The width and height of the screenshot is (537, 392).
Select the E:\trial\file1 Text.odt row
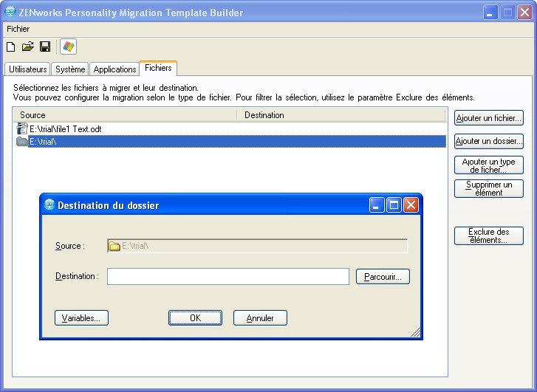tap(230, 129)
